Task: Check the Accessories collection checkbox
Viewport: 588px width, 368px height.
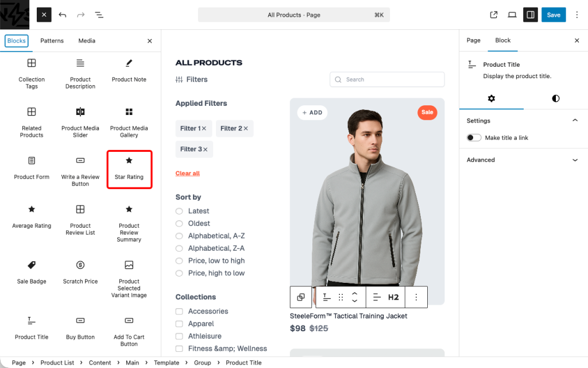Action: [x=180, y=311]
